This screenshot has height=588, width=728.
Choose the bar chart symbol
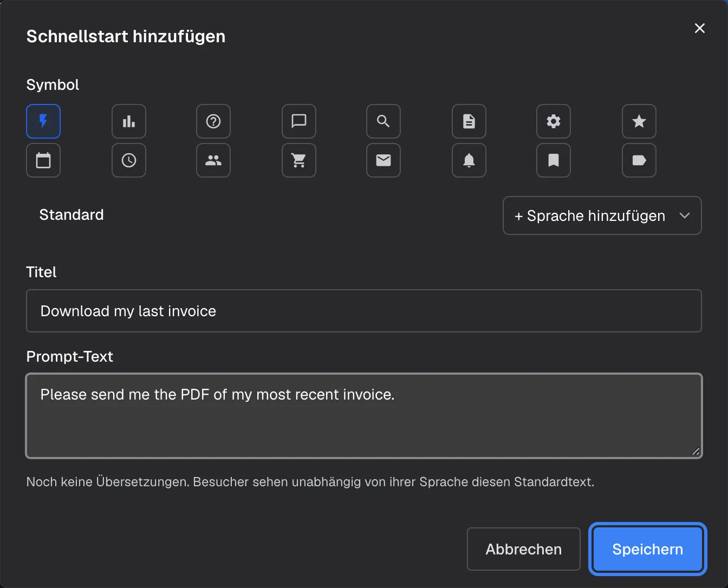pyautogui.click(x=129, y=121)
